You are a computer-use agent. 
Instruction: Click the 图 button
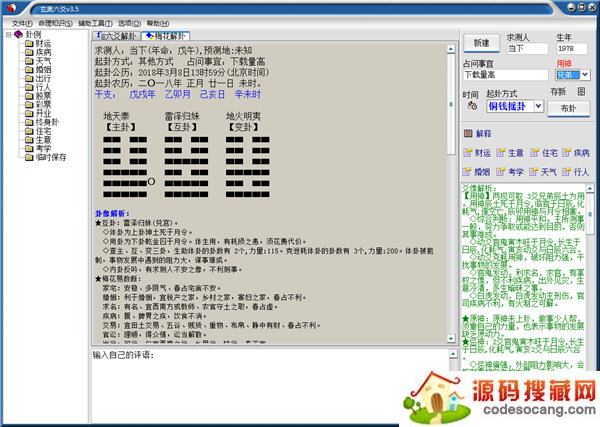click(581, 91)
